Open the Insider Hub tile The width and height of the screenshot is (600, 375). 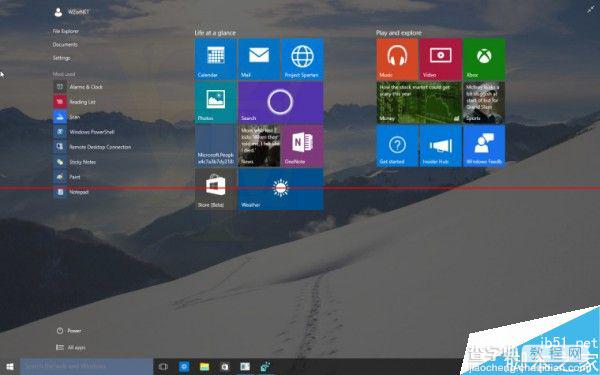(x=440, y=146)
